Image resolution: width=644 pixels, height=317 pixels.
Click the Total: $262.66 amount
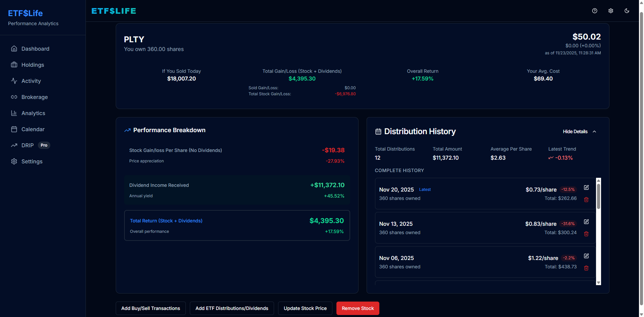(x=560, y=198)
